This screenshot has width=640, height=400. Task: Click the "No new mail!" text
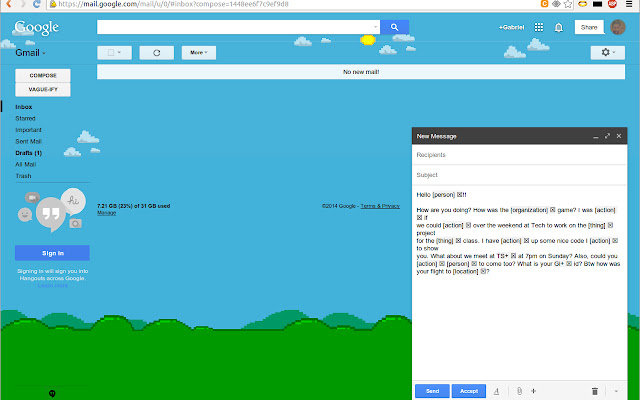pos(361,72)
